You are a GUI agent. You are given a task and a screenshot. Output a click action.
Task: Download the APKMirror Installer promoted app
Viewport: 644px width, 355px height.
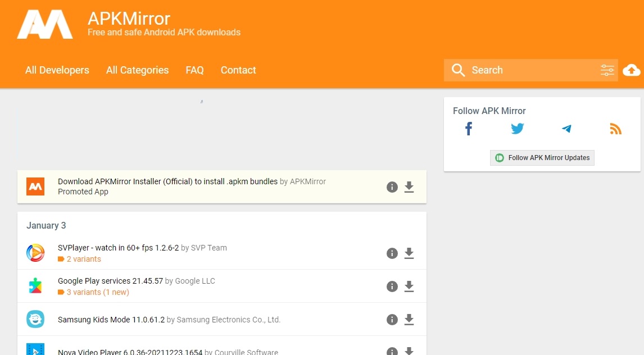[x=409, y=187]
